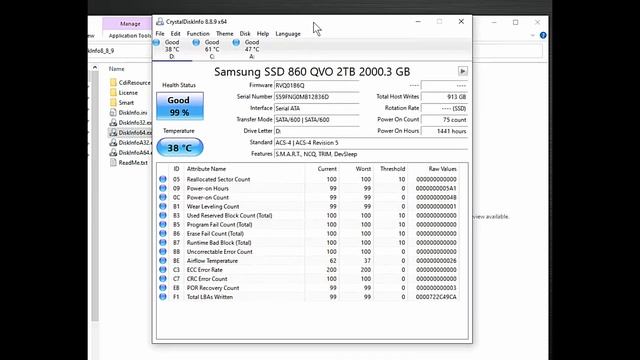Click status circle for Program Fail Count

coord(163,224)
